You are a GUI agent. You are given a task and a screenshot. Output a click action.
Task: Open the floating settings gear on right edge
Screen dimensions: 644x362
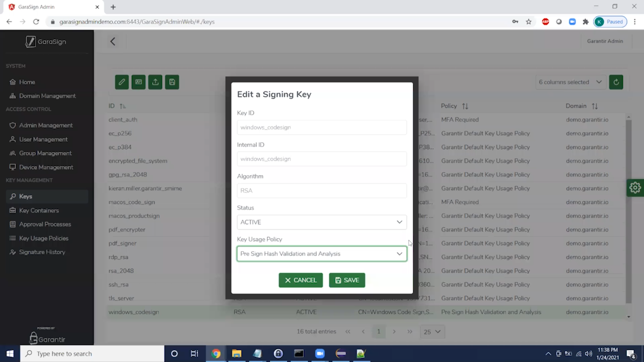[635, 188]
